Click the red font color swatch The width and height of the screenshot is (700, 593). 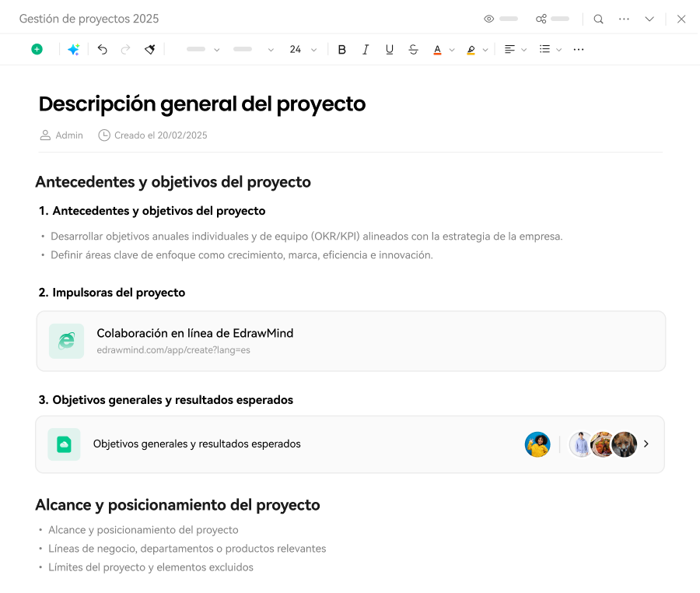coord(437,49)
